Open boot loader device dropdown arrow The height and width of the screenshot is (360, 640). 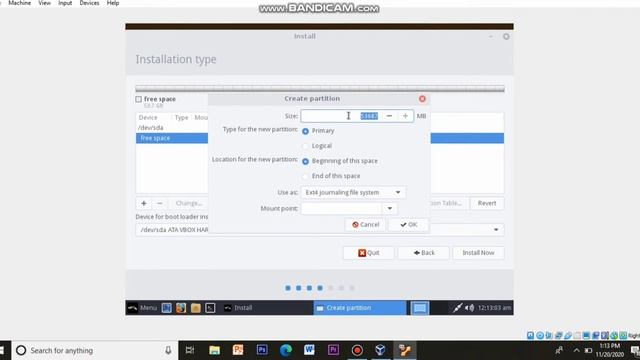tap(496, 230)
